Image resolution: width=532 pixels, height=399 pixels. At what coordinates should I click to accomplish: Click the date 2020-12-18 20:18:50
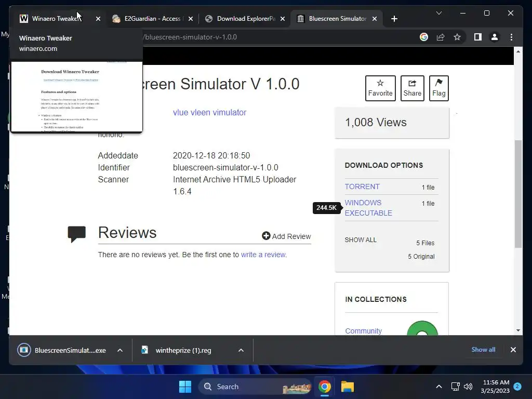point(211,155)
